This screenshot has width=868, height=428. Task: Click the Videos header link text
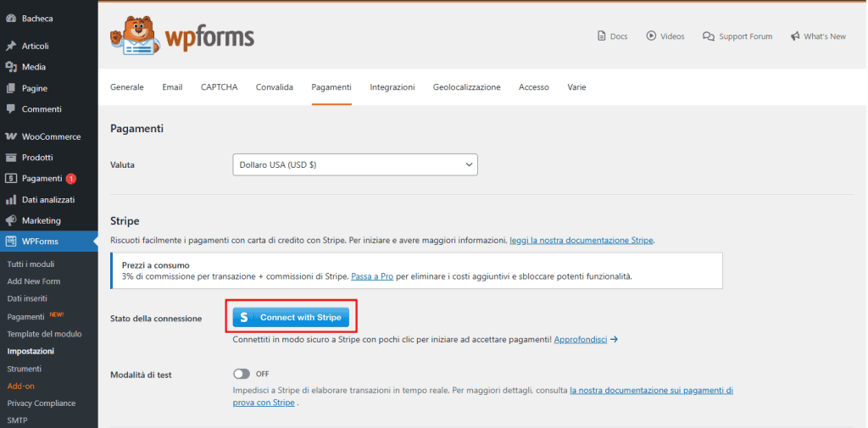[x=672, y=36]
